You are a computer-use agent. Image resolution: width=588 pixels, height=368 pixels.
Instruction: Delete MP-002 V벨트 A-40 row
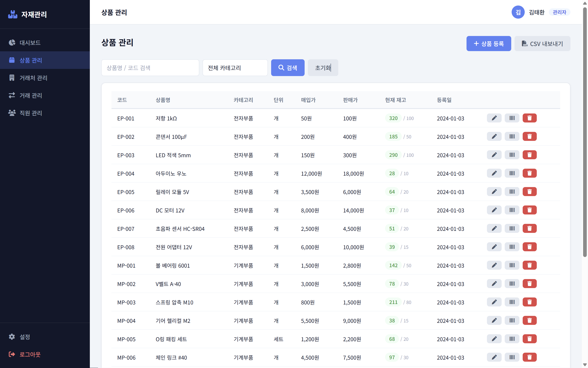529,284
